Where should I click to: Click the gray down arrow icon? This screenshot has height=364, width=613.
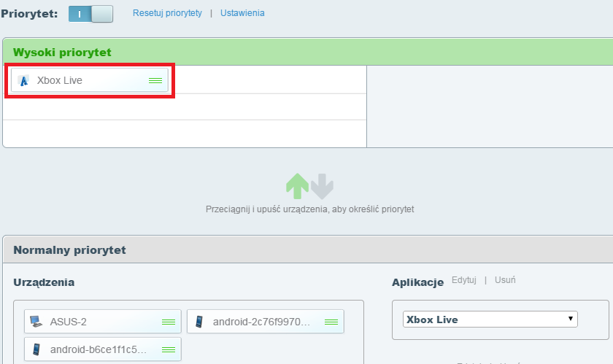[322, 187]
